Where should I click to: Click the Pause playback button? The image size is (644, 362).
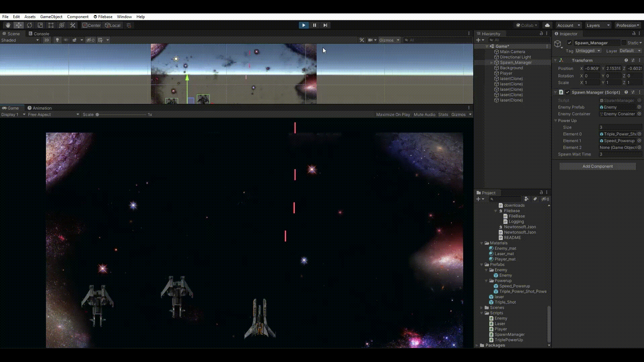pos(314,25)
